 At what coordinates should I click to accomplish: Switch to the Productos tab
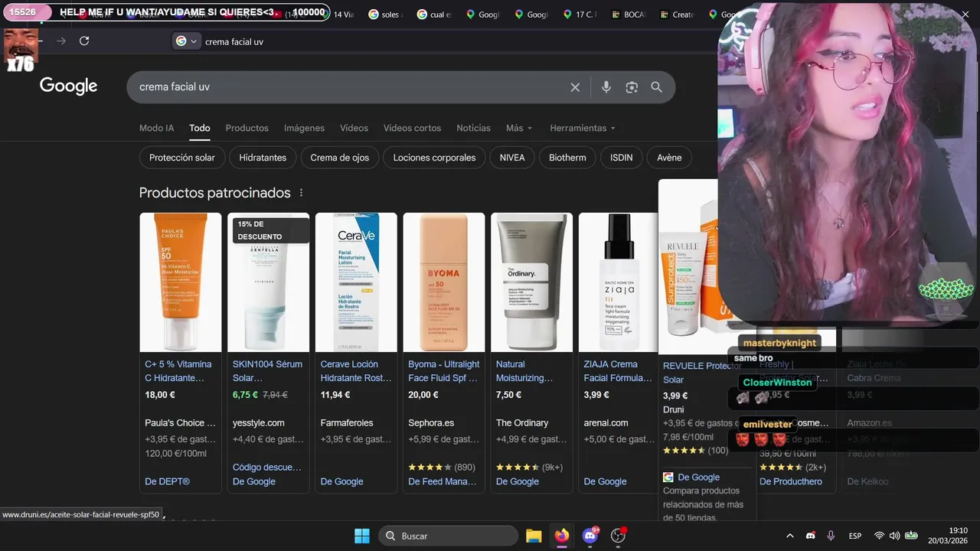point(247,128)
